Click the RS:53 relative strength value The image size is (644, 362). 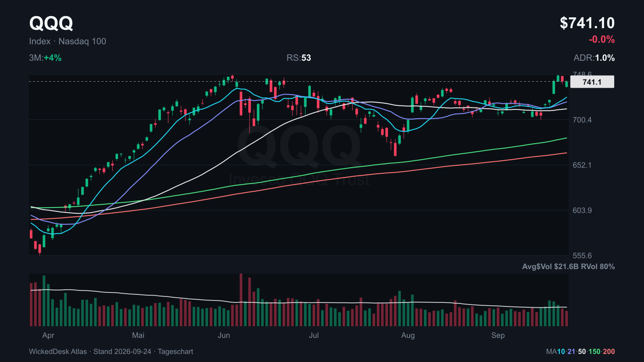(299, 58)
